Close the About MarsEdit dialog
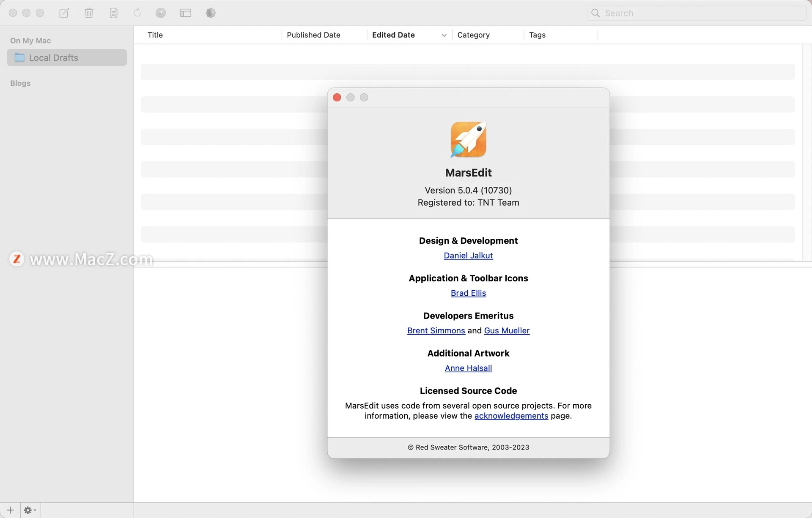 337,98
